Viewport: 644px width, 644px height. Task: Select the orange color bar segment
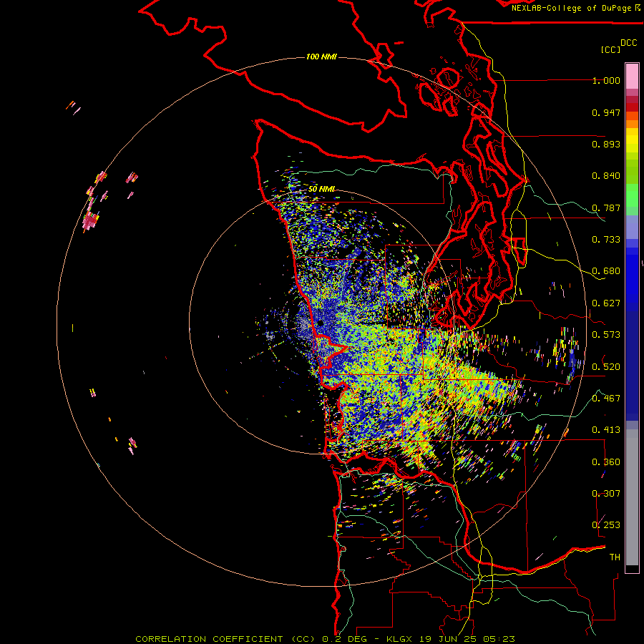(632, 124)
